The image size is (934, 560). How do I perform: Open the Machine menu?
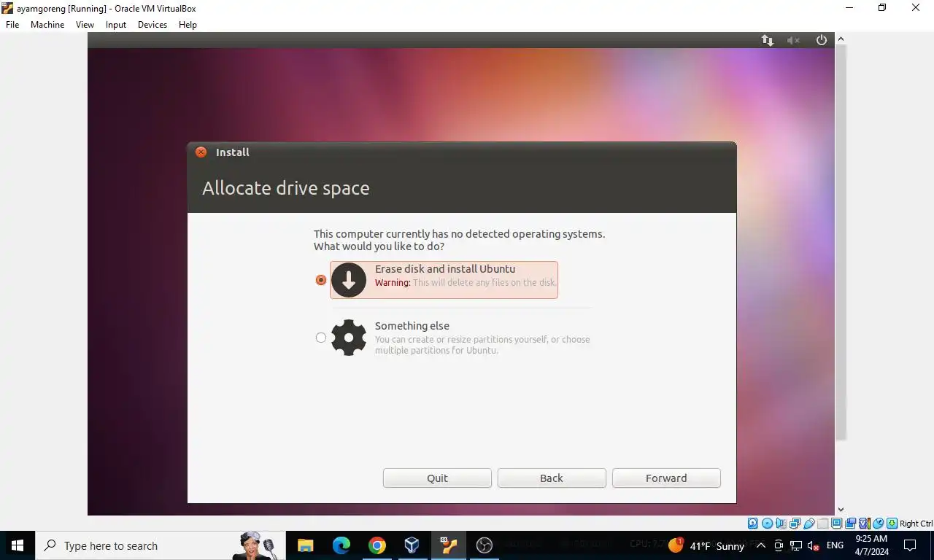pos(47,25)
